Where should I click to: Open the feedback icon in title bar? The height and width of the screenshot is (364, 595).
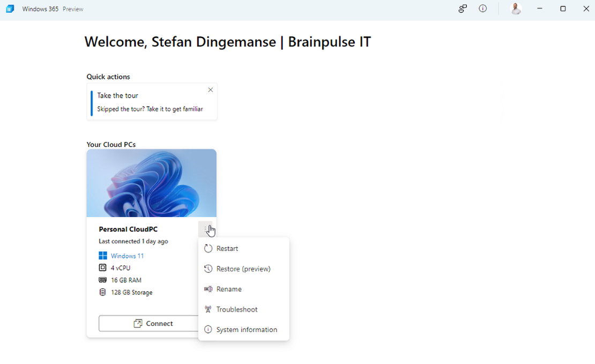click(462, 9)
